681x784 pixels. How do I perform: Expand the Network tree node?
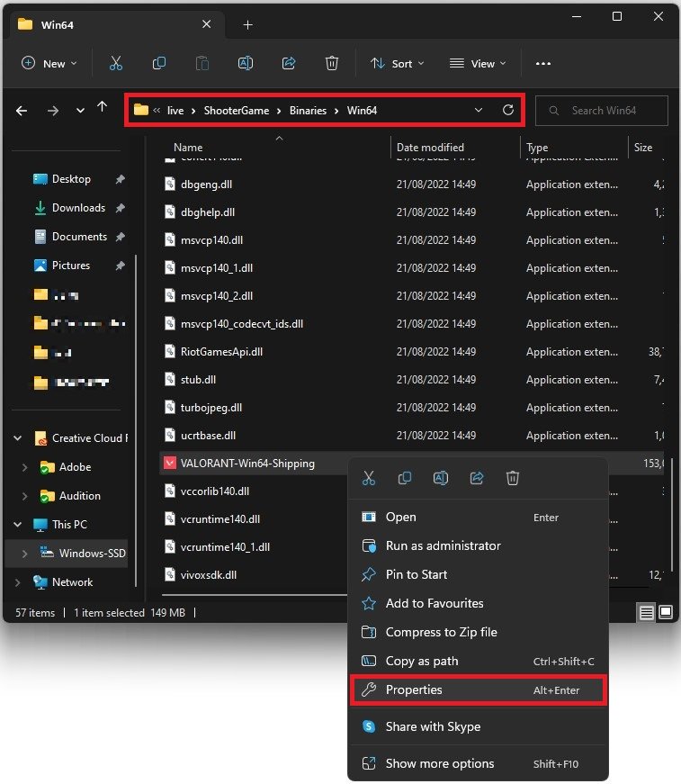(x=18, y=582)
